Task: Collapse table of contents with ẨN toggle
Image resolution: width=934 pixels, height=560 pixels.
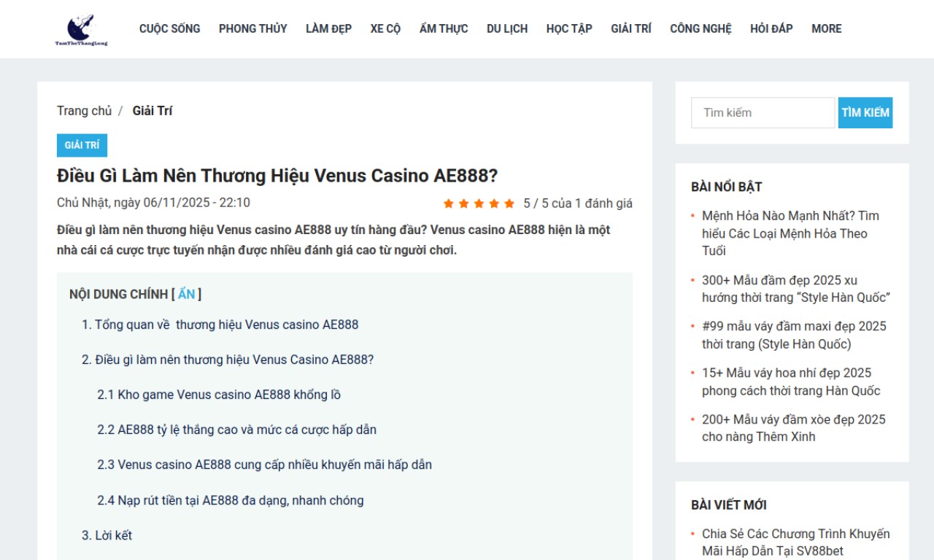Action: tap(187, 294)
